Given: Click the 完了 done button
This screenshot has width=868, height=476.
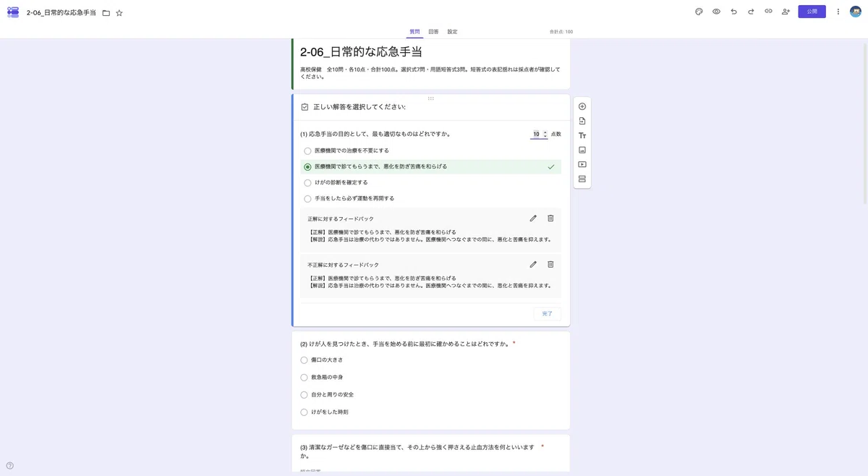Looking at the screenshot, I should pos(548,314).
